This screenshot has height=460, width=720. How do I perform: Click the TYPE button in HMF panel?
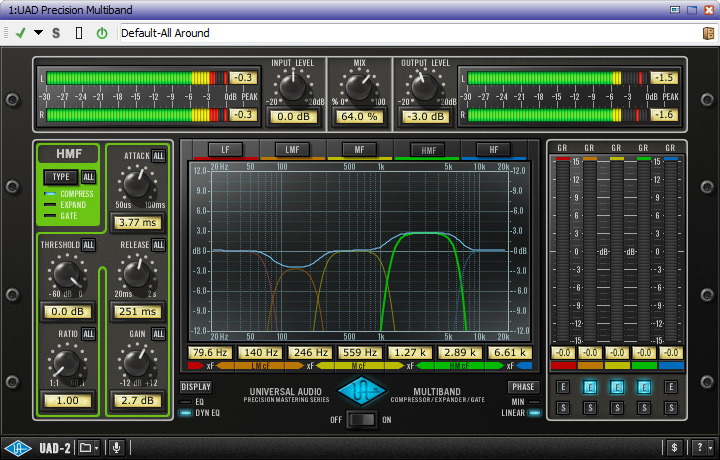point(61,177)
